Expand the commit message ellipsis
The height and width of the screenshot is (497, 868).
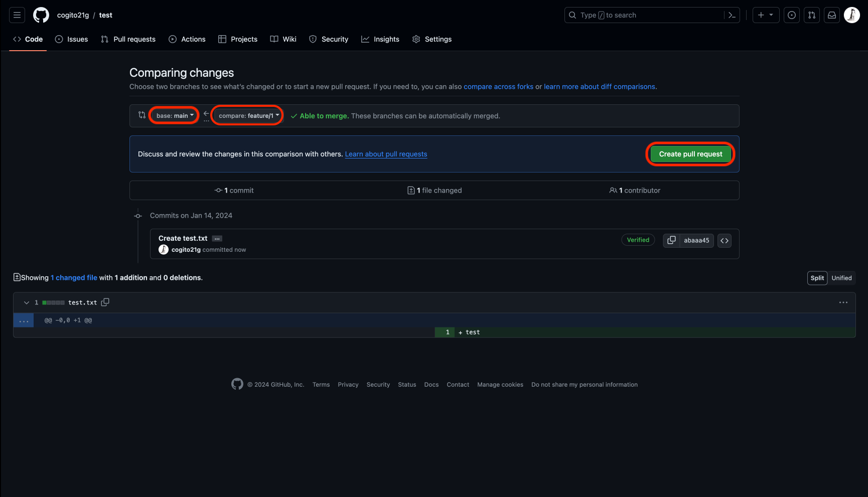tap(217, 239)
